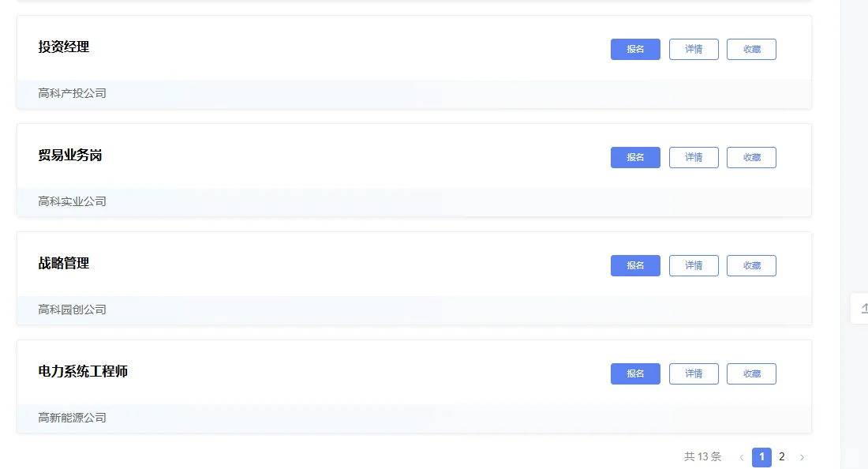Click the 战略管理 job title

(x=64, y=264)
